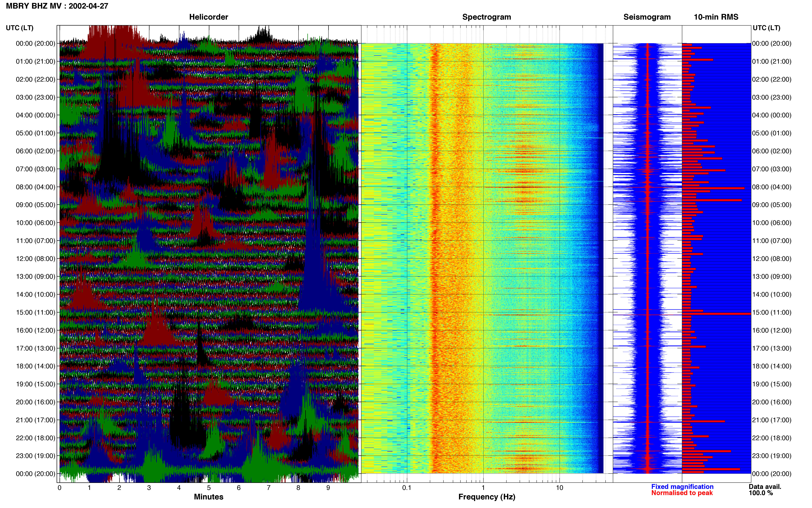Click left time label '16:00 (12:00)'
Viewport: 812px width, 508px height.
pyautogui.click(x=36, y=330)
